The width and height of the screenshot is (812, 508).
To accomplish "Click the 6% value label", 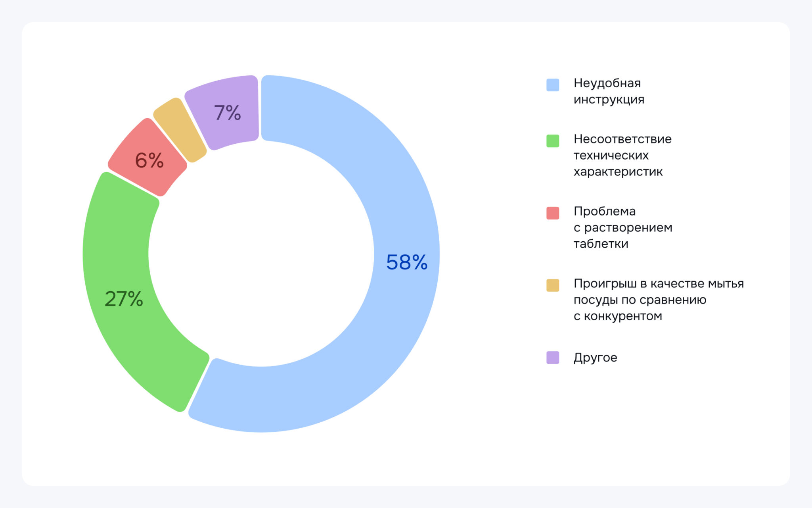I will pos(149,161).
